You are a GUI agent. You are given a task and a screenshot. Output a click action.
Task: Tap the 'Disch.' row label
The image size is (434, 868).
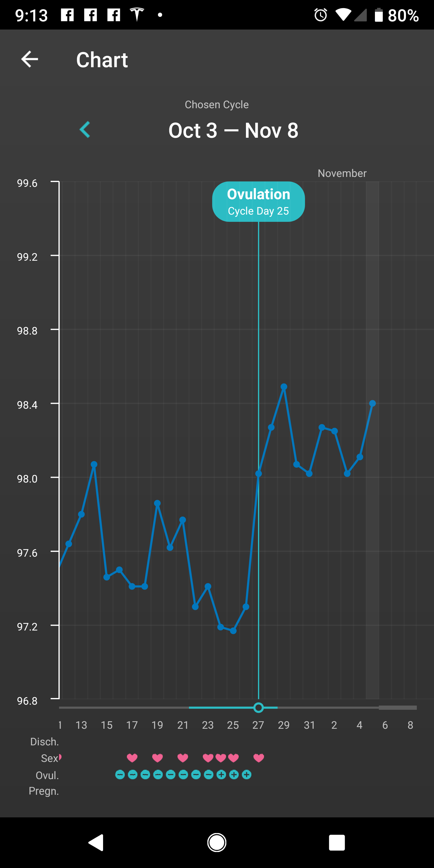(45, 742)
